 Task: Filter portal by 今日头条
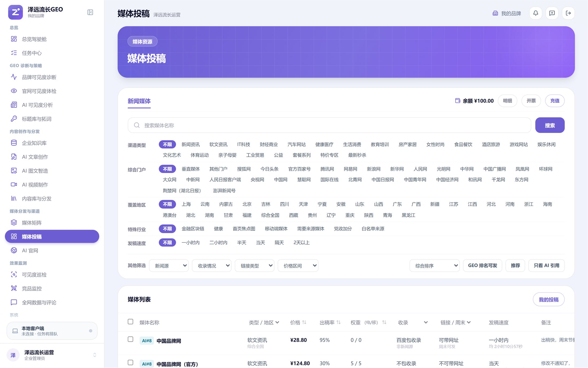269,169
